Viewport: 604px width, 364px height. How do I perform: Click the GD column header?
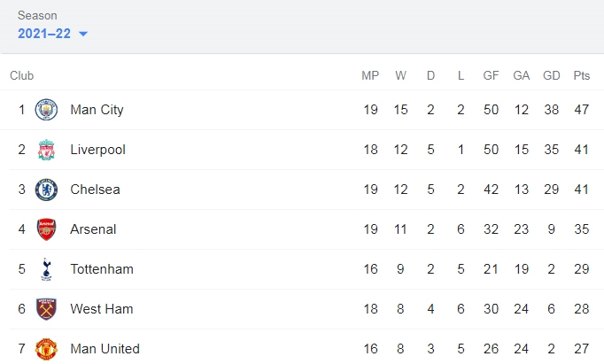tap(551, 75)
